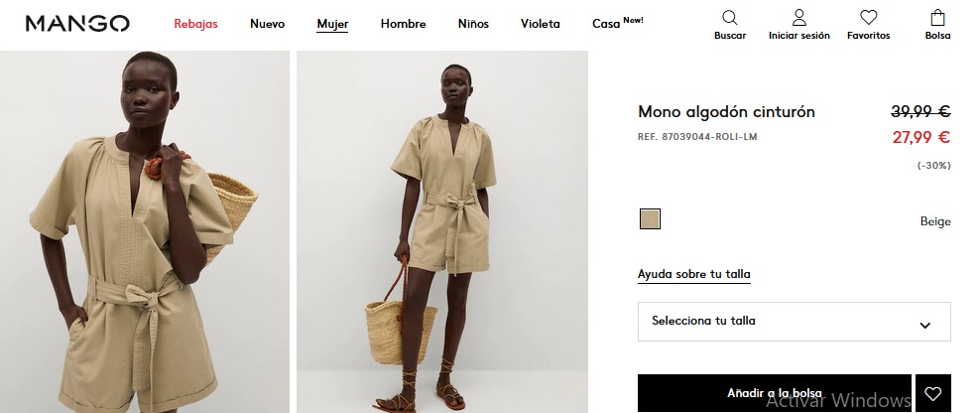Click the Buscar magnifier icon

pos(729,18)
